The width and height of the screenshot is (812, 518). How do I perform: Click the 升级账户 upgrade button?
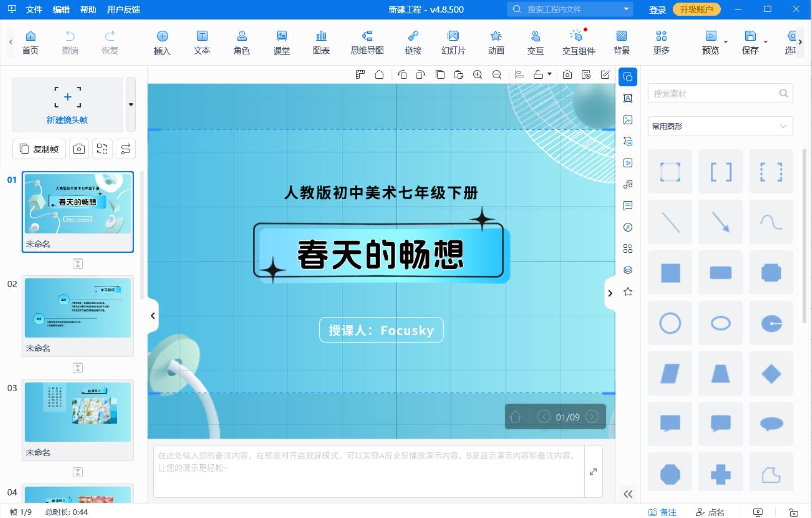[696, 9]
